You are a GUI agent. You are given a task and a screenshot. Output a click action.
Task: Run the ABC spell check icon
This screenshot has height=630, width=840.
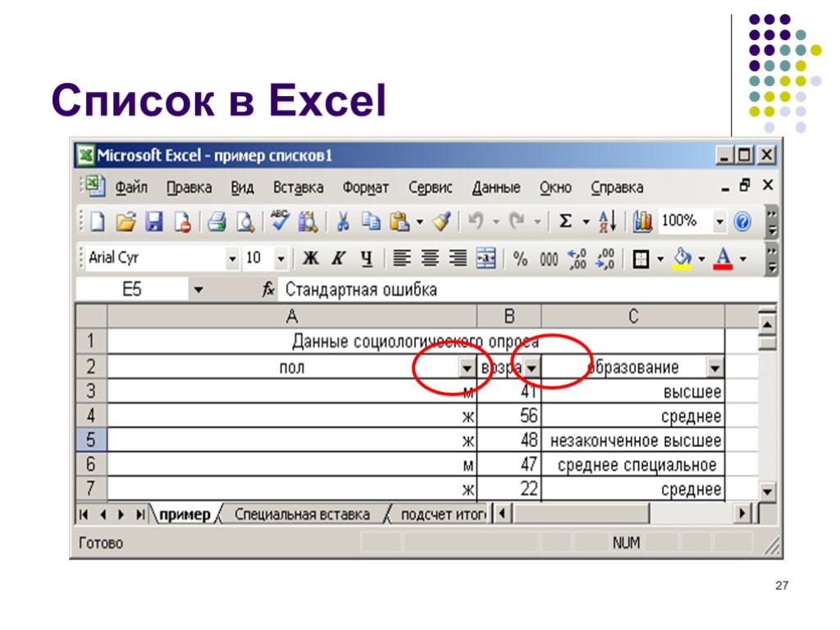(x=280, y=220)
